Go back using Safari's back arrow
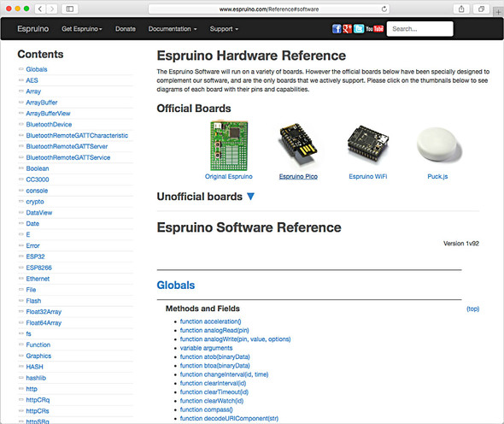504x424 pixels. 40,9
